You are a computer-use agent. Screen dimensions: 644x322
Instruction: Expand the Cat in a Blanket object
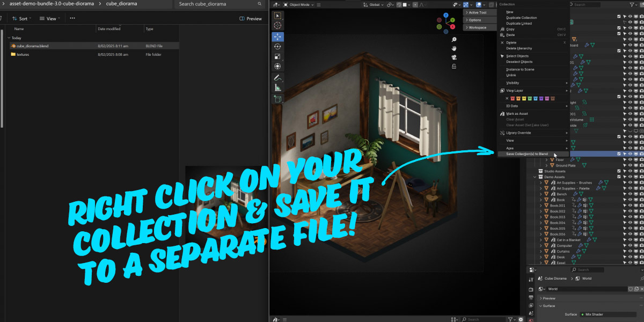pos(541,240)
